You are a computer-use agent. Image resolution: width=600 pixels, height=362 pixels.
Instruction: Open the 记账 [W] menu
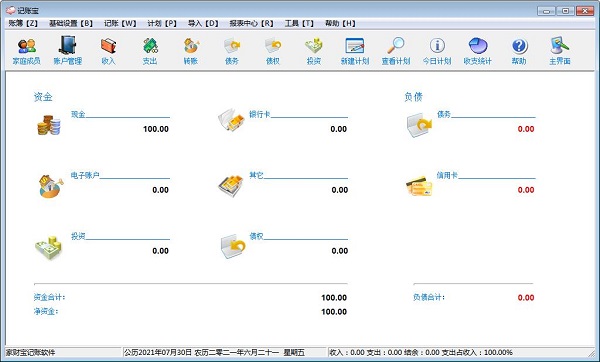coord(120,23)
